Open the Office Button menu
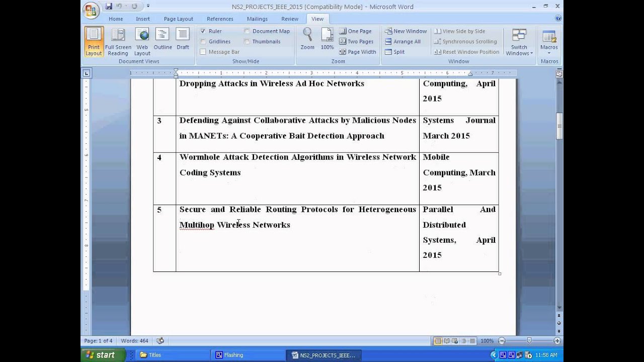Screen dimensions: 644x362 click(91, 10)
